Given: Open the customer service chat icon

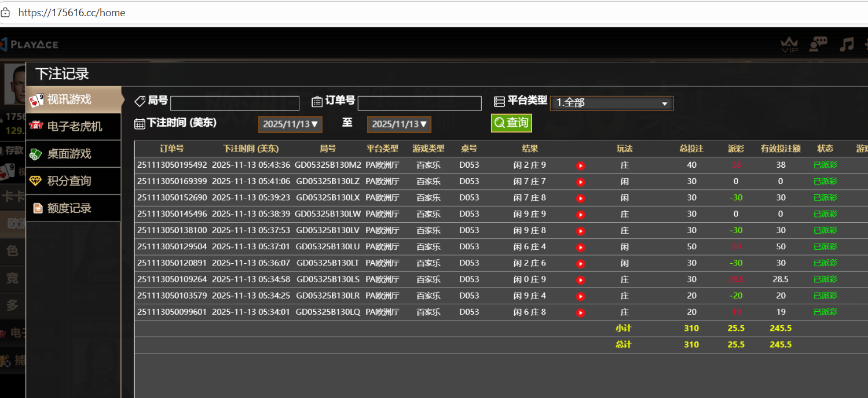Looking at the screenshot, I should 818,45.
